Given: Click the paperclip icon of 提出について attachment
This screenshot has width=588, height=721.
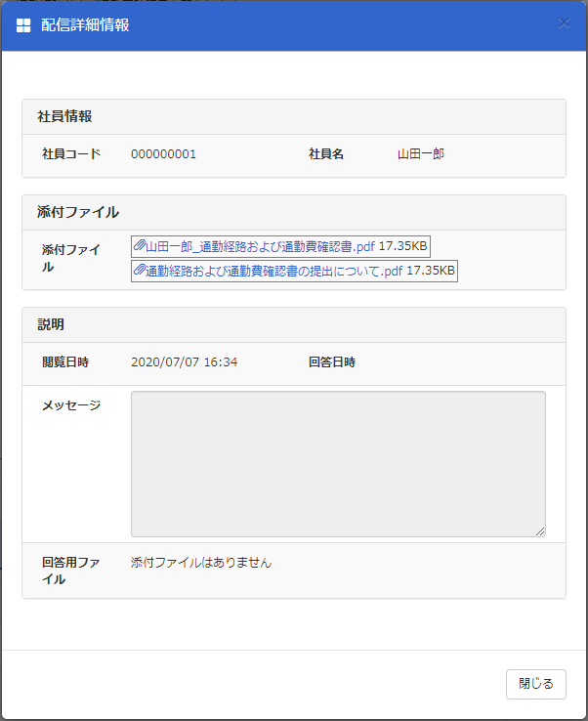Looking at the screenshot, I should (x=140, y=271).
